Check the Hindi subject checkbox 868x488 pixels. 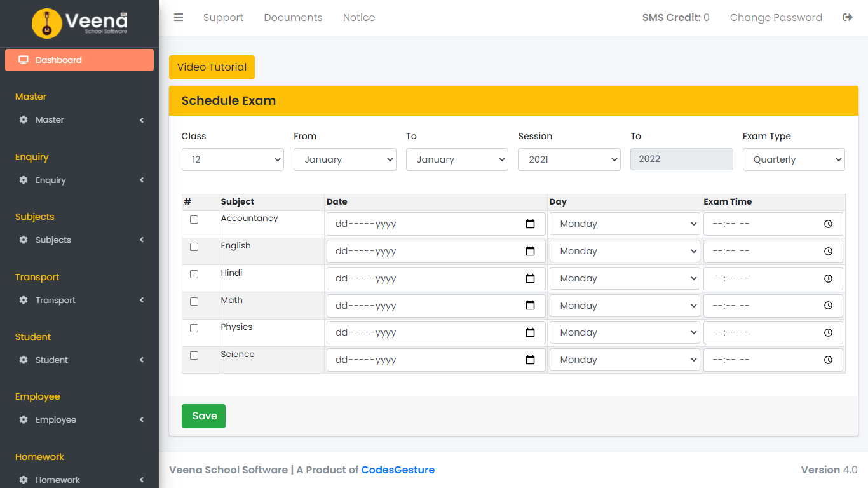click(194, 274)
